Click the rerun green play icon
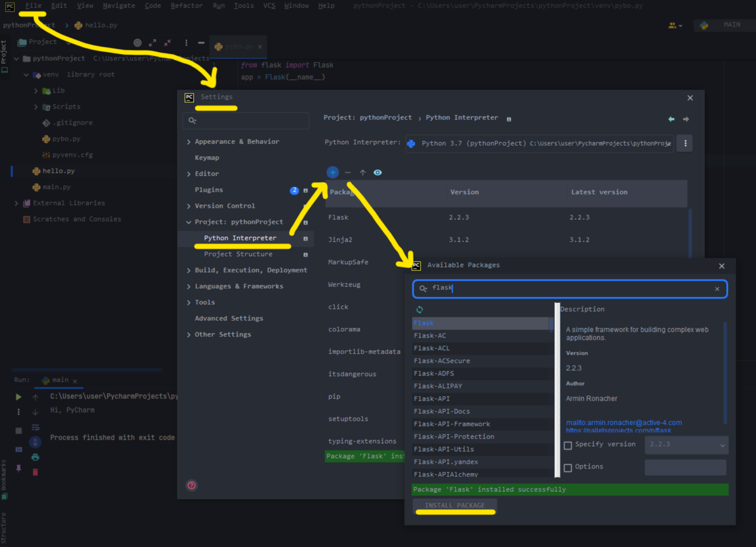The image size is (756, 547). click(x=18, y=397)
